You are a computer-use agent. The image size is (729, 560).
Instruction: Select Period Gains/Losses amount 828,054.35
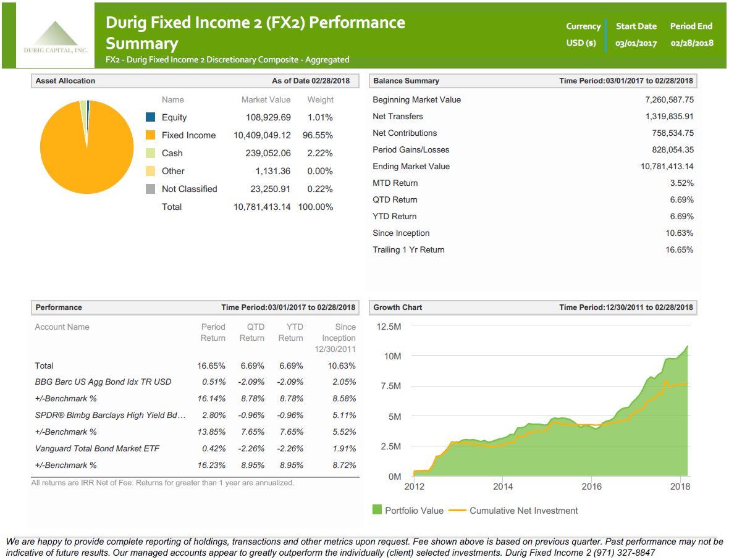[673, 149]
